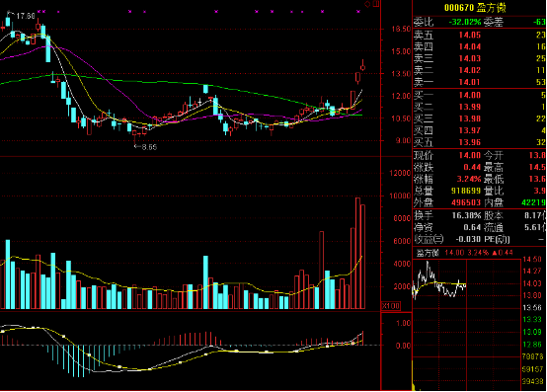Click the arrow at the 8.55 low label
This screenshot has width=547, height=392.
pos(137,147)
